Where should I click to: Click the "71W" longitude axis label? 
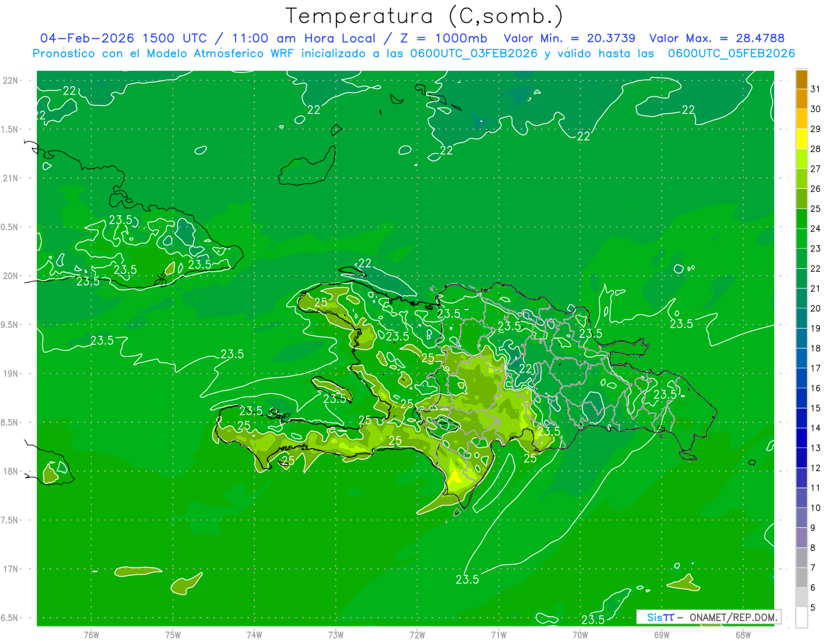tap(498, 635)
